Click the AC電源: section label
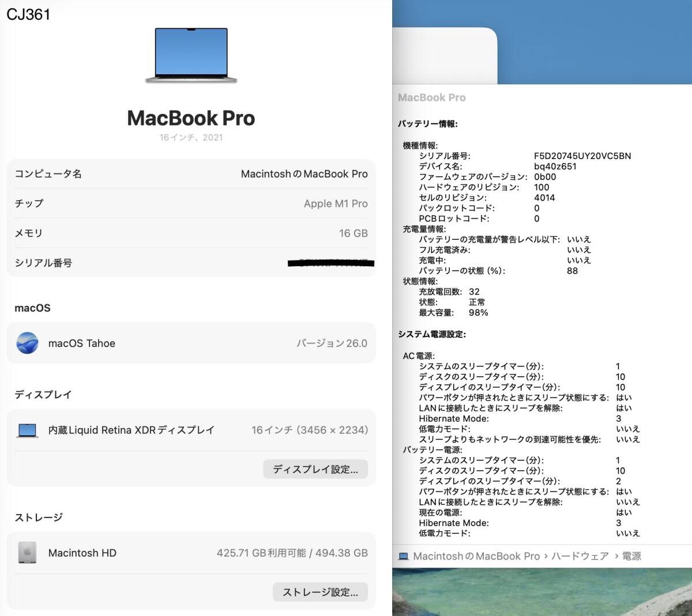Viewport: 692px width, 616px height. (x=419, y=356)
